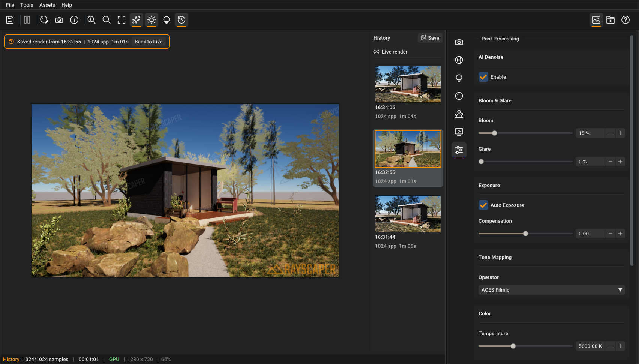Toggle auto exposure sun toolbar icon
This screenshot has width=639, height=364.
click(x=151, y=20)
